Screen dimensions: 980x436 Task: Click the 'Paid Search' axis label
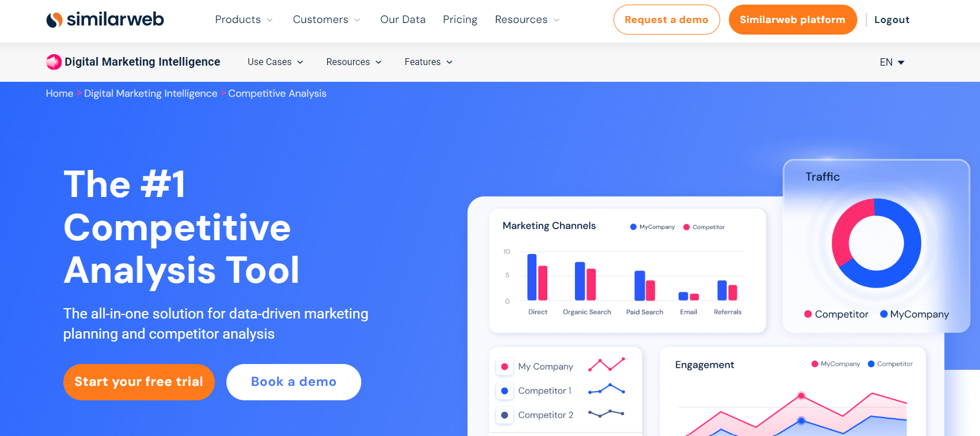pos(645,312)
